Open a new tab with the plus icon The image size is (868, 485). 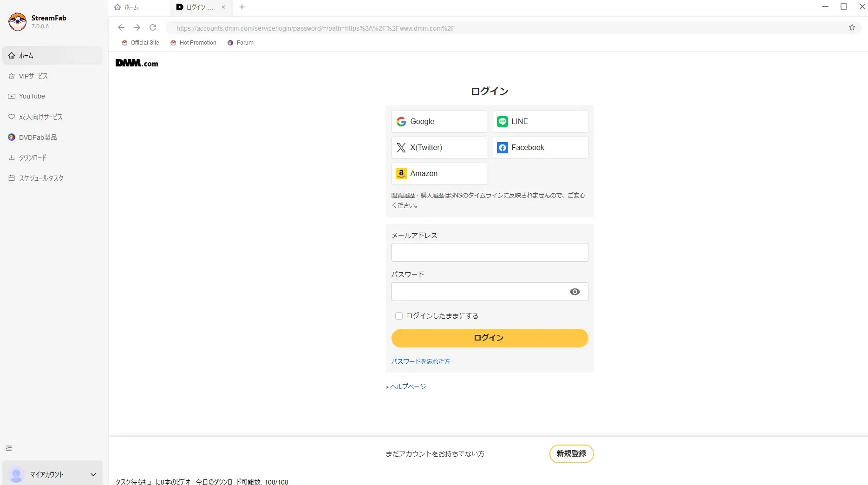coord(242,7)
